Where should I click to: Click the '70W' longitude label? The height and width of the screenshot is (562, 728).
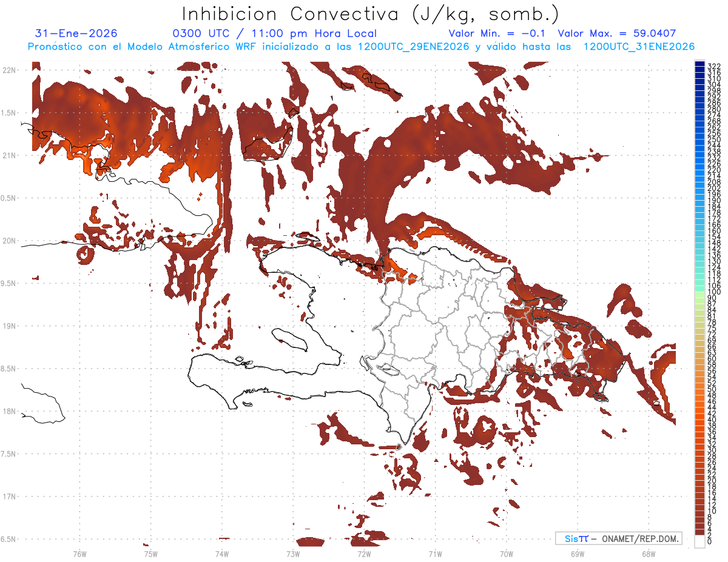pos(507,554)
